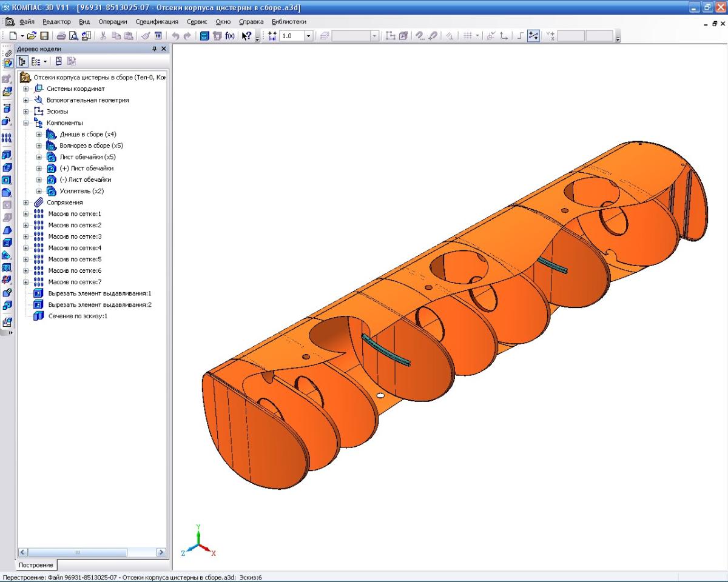Click the model tree horizontal scrollbar

(x=92, y=552)
